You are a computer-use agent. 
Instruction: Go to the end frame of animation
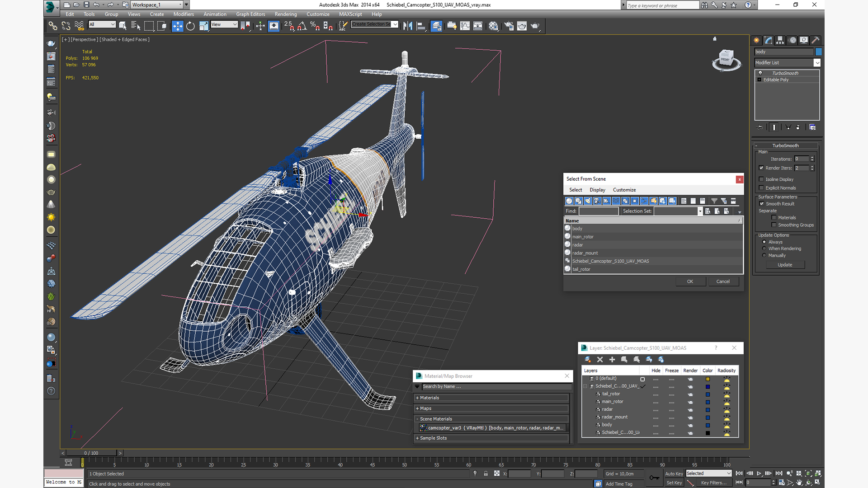(x=779, y=474)
